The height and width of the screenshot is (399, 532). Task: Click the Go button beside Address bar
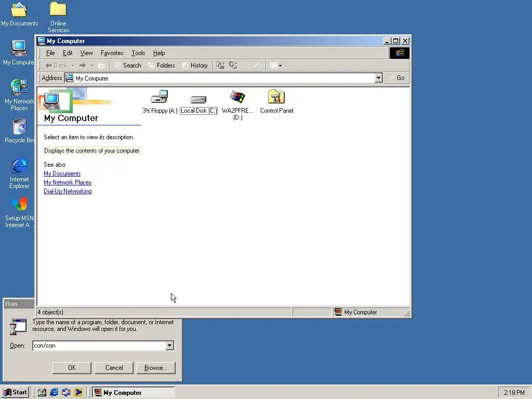(397, 78)
